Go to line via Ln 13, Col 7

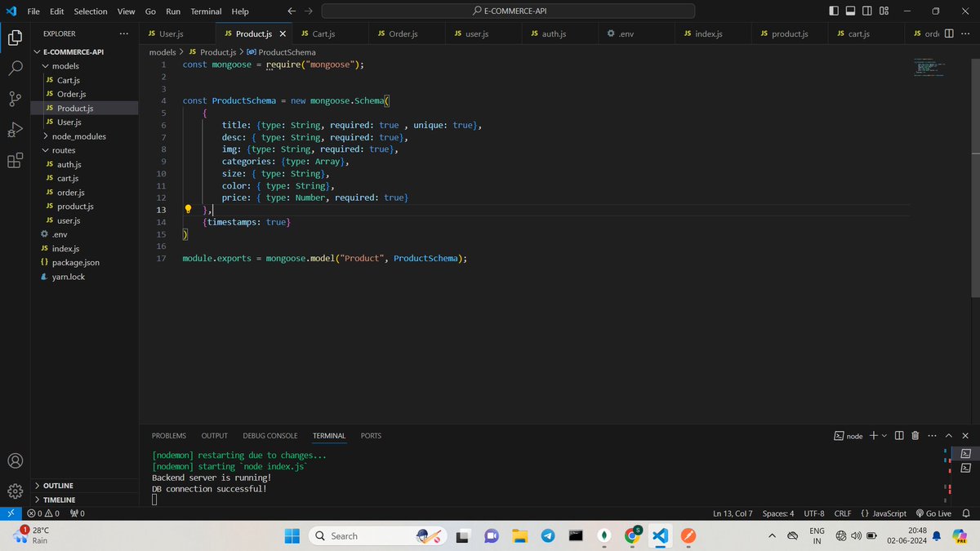[x=733, y=513]
